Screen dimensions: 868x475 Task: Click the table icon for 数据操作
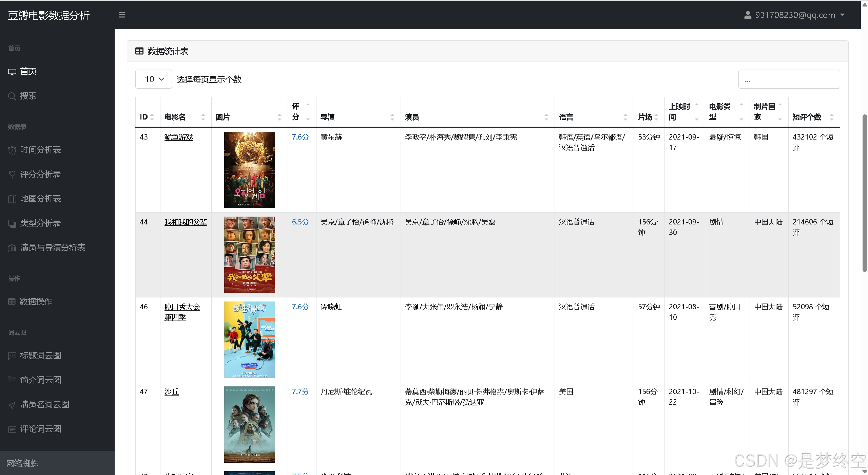coord(12,302)
